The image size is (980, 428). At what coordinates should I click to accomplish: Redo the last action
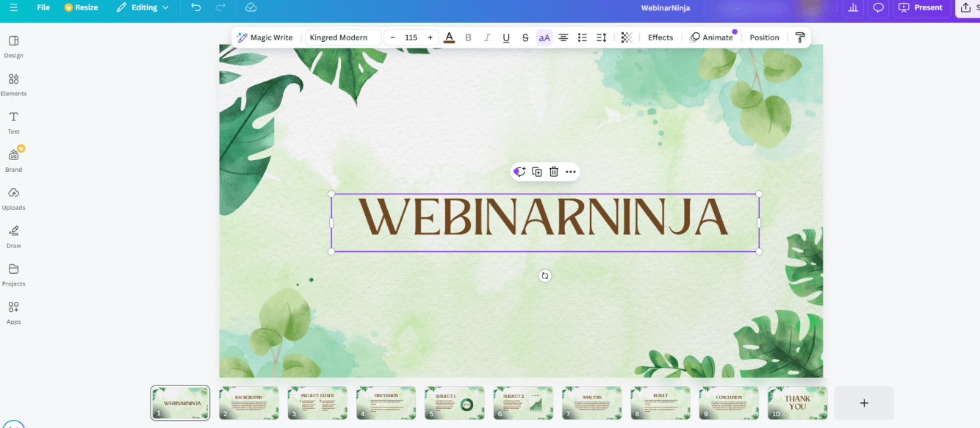click(x=220, y=7)
